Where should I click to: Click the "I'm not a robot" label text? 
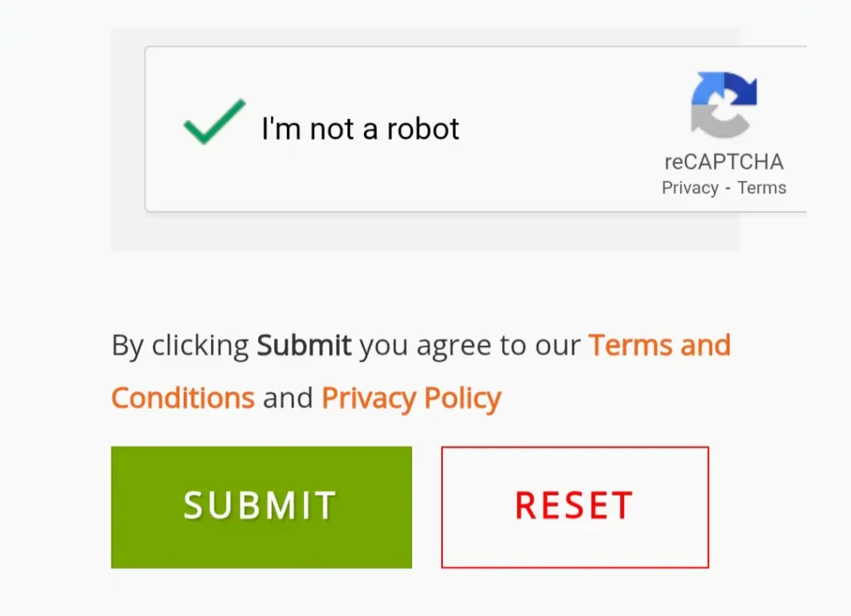click(x=360, y=129)
